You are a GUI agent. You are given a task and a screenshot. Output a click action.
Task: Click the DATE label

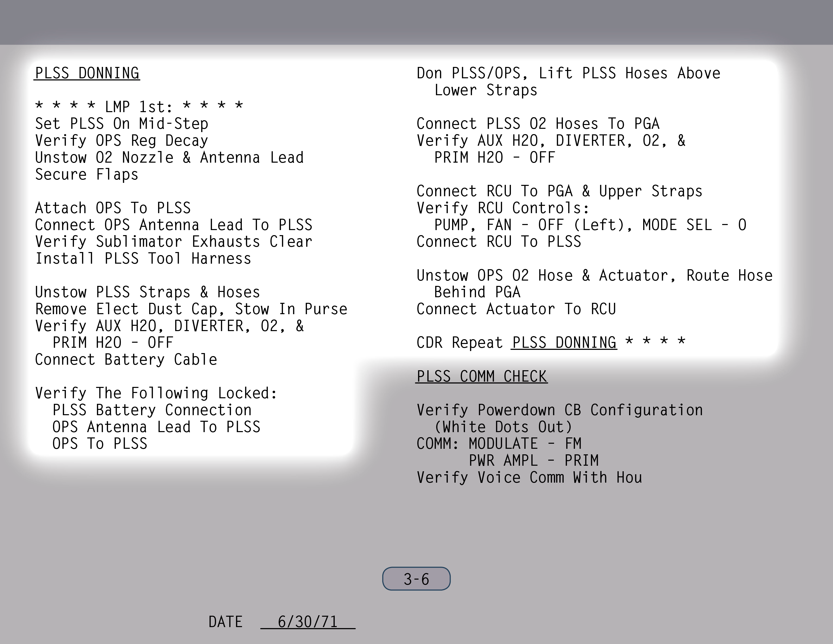[x=225, y=622]
